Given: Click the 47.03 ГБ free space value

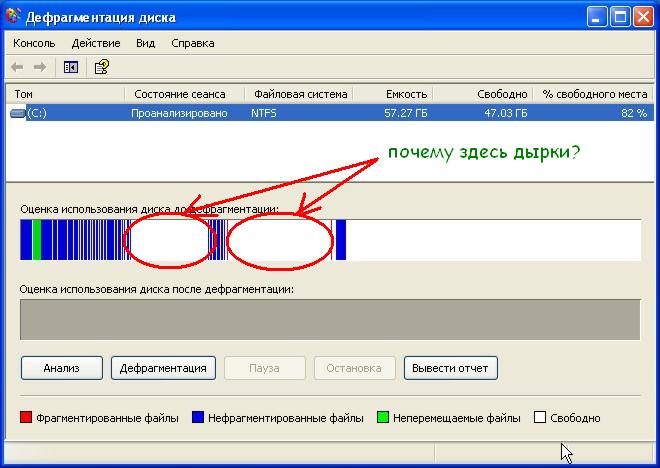Looking at the screenshot, I should point(506,113).
